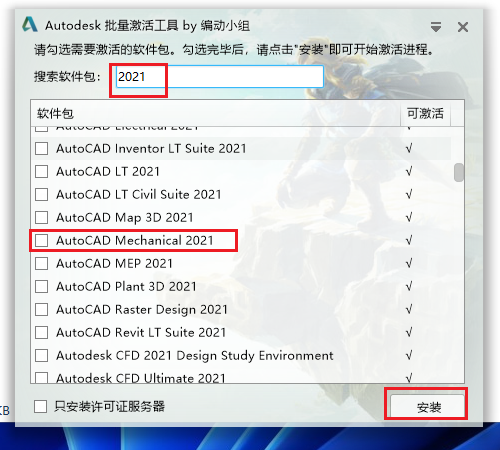Click the list's vertical scrollbar thumb

pos(459,172)
